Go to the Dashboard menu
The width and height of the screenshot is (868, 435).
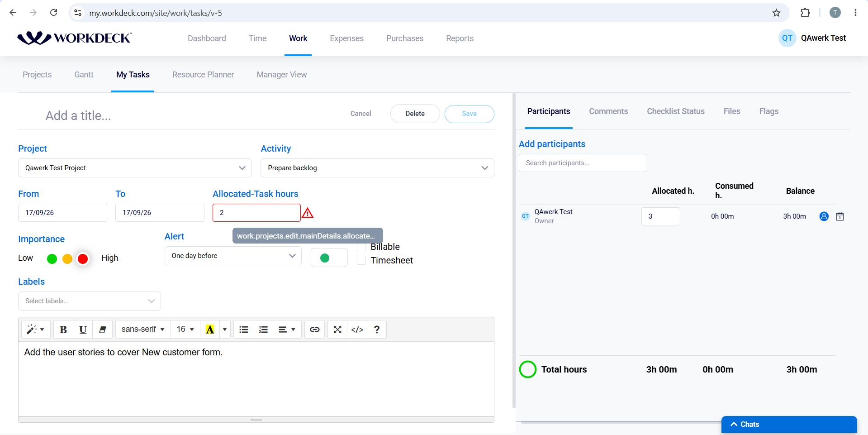pos(207,38)
